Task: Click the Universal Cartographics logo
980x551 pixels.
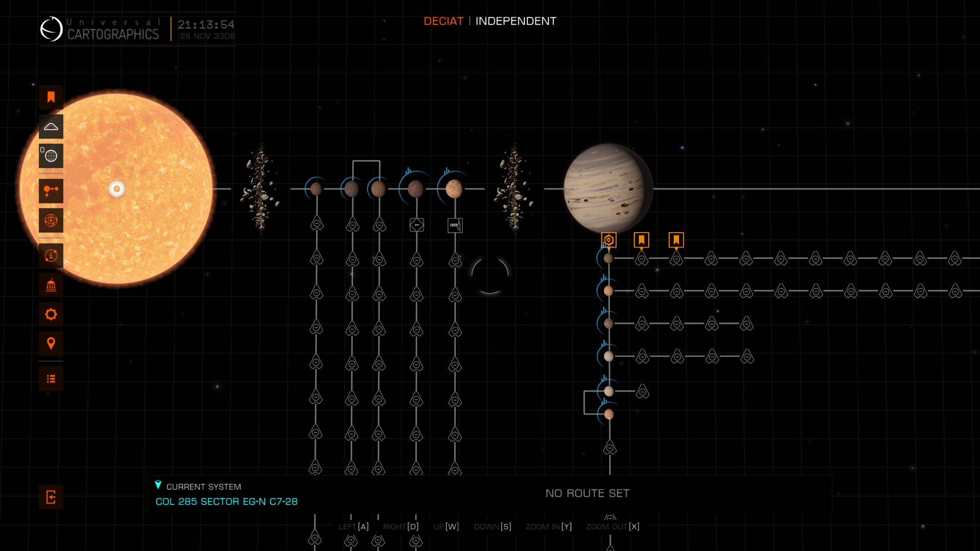Action: click(100, 29)
